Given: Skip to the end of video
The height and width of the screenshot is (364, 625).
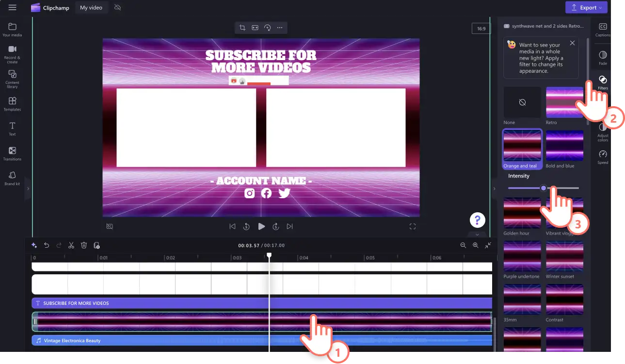Looking at the screenshot, I should [x=289, y=226].
